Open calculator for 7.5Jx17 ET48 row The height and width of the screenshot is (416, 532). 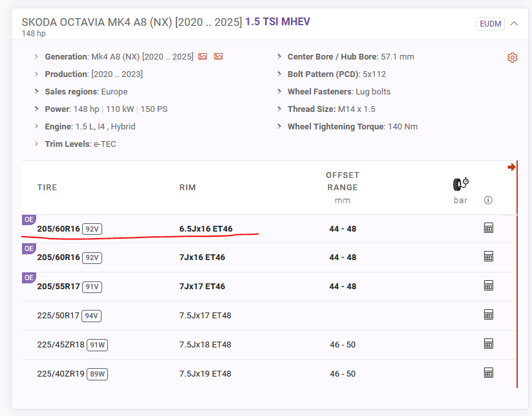488,315
